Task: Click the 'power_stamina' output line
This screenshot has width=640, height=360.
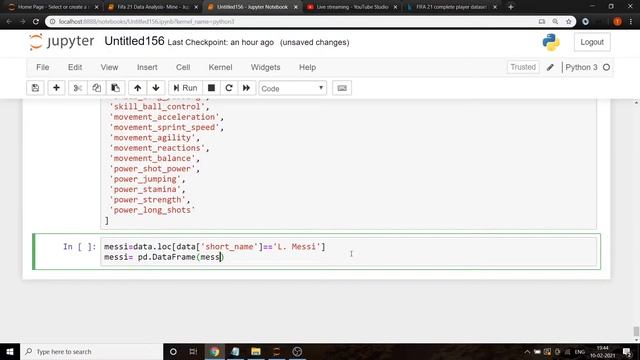Action: click(x=147, y=189)
